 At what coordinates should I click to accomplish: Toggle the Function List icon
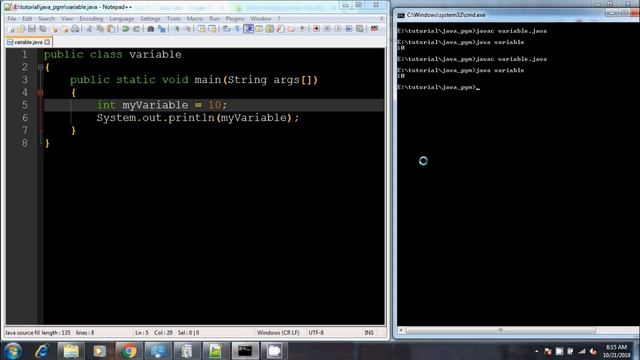click(280, 29)
